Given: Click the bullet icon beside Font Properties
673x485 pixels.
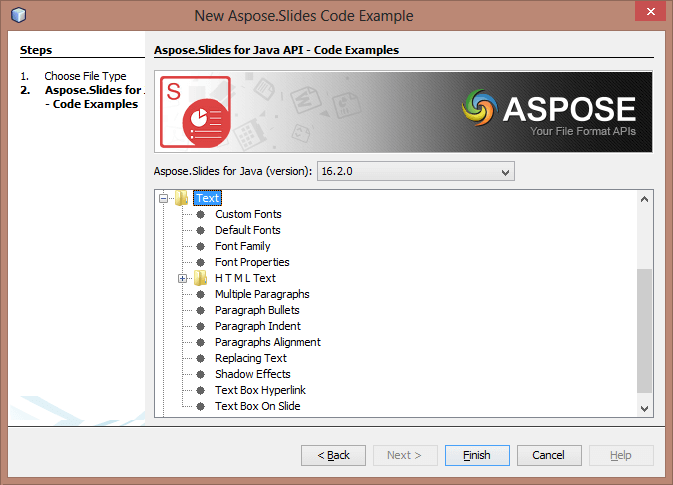Looking at the screenshot, I should coord(200,262).
